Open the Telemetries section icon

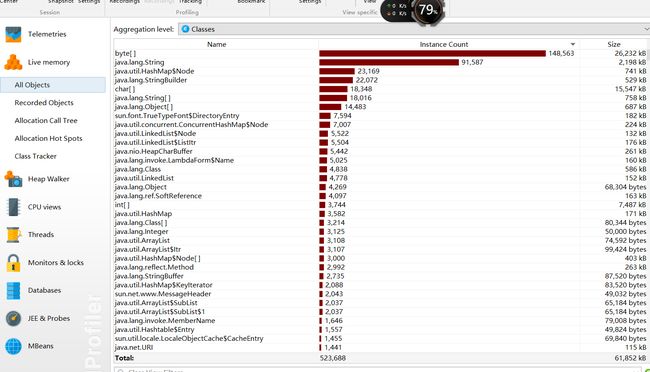click(x=13, y=34)
